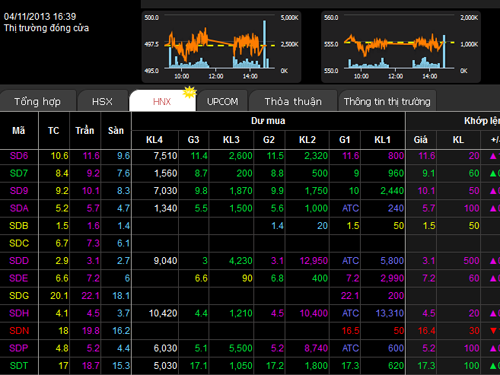Open the left index chart with 497.5 axis

click(221, 47)
